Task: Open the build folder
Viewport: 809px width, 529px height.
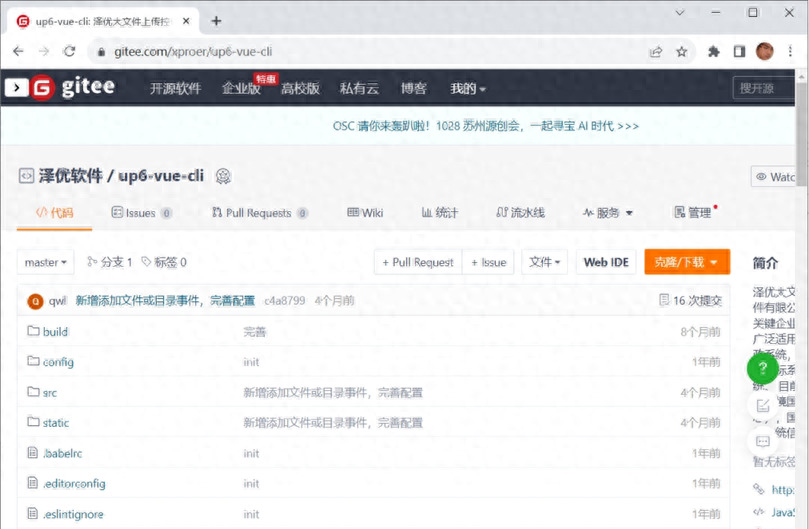Action: 55,331
